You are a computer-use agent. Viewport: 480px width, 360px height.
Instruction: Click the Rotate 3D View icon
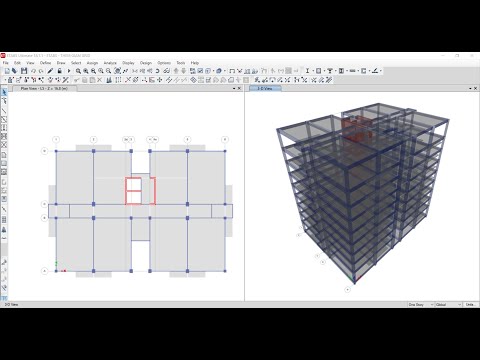point(117,71)
